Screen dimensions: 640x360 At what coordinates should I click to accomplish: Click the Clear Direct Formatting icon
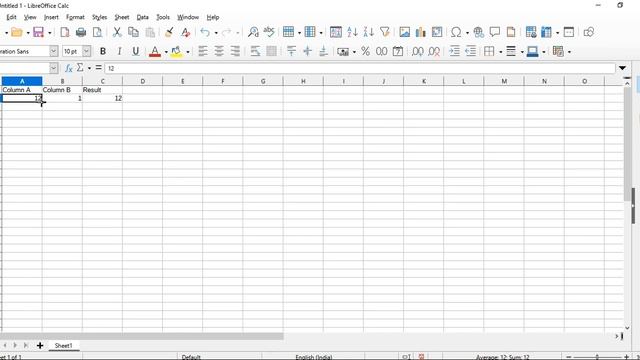pos(185,32)
